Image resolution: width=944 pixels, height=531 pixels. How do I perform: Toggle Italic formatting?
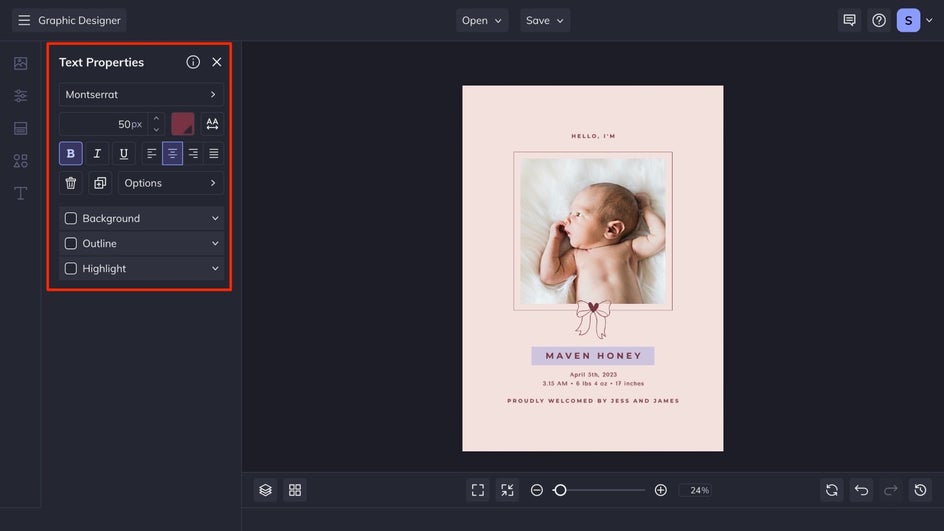click(x=97, y=154)
